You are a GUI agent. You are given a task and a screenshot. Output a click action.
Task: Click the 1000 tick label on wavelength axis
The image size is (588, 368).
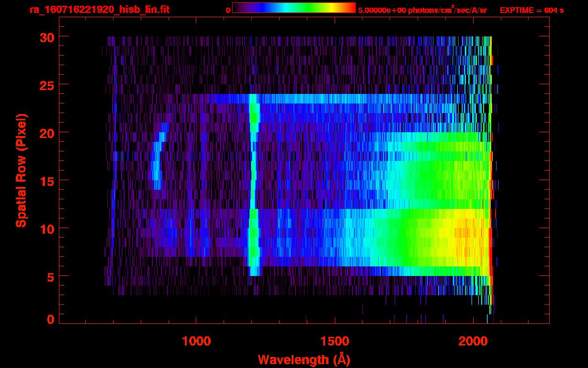(196, 341)
